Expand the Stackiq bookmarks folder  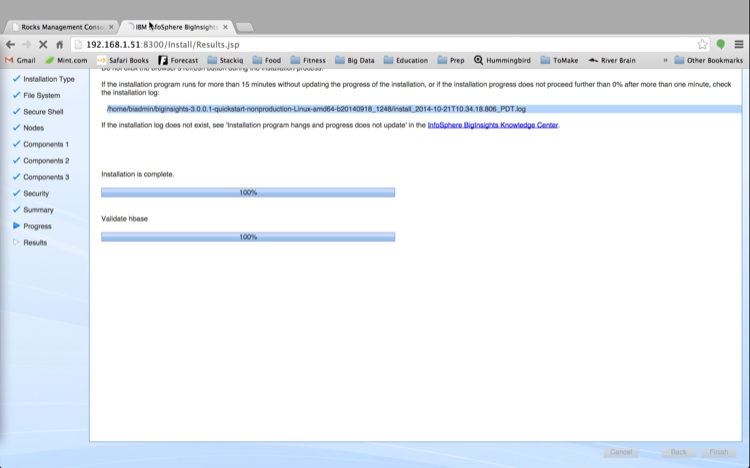click(225, 60)
